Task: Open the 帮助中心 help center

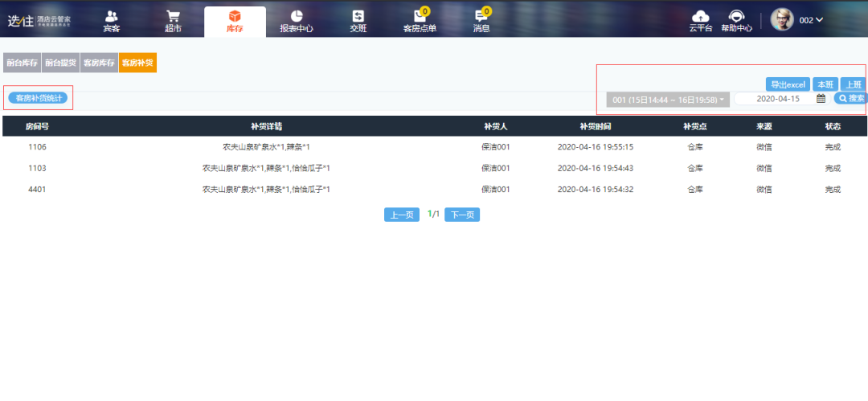Action: 736,22
